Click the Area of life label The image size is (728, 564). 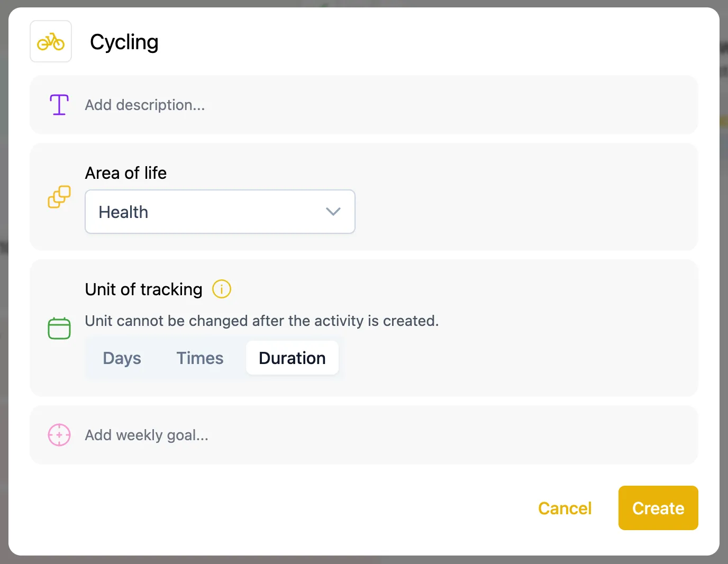tap(126, 173)
